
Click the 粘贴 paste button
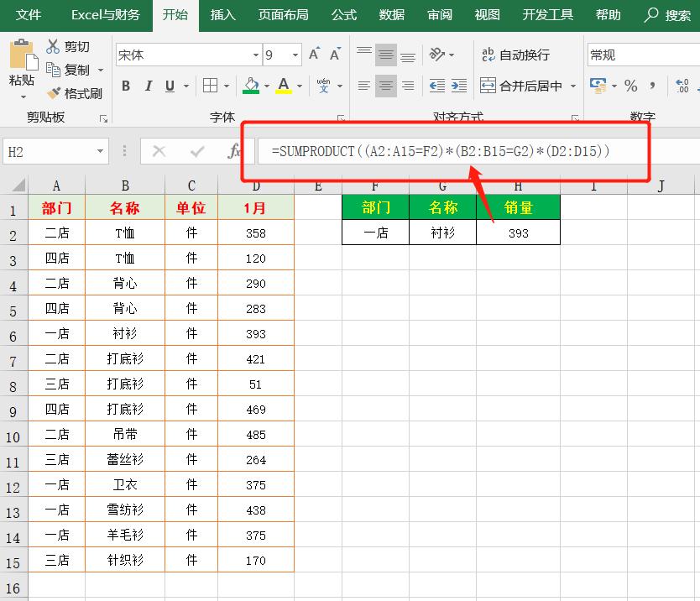[x=22, y=67]
